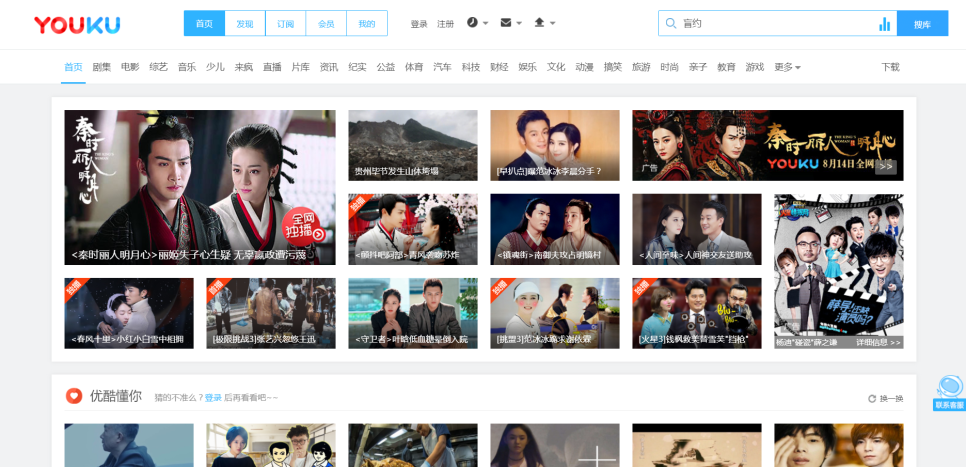966x467 pixels.
Task: Open the 资讯 category
Action: point(329,67)
